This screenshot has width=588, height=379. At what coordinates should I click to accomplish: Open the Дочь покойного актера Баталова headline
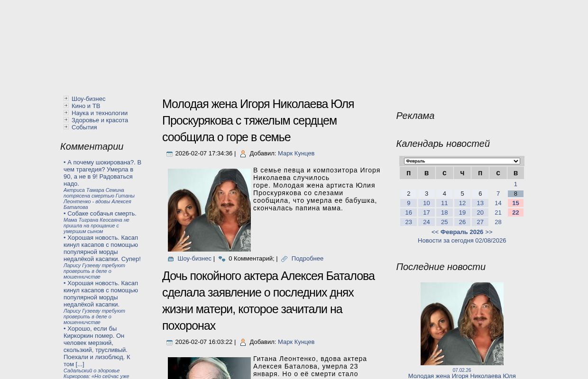coord(268,300)
